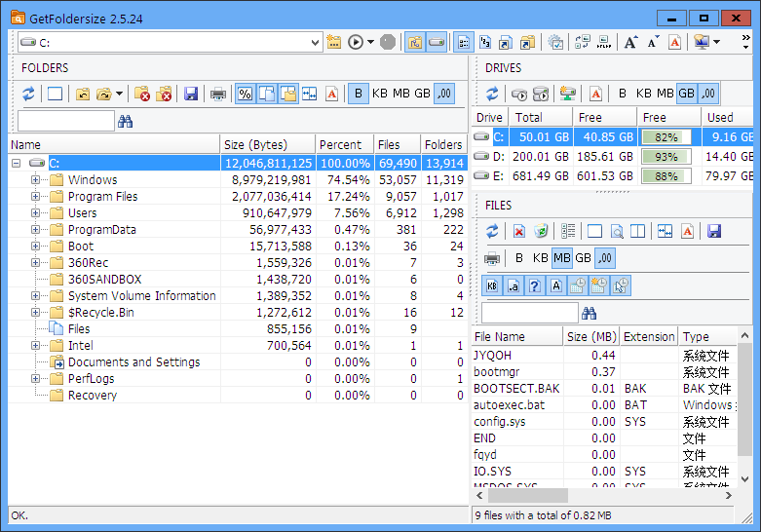Sort folders by Percent column header

point(345,144)
